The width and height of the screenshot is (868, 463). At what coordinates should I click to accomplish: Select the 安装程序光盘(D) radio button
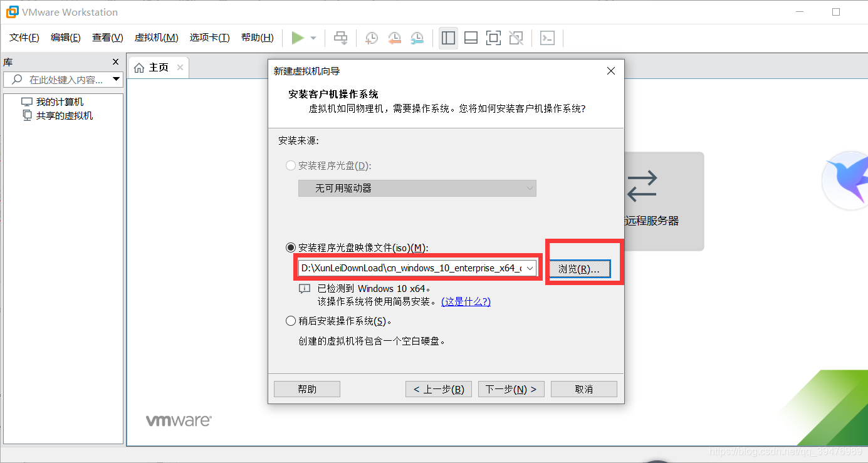pos(291,165)
